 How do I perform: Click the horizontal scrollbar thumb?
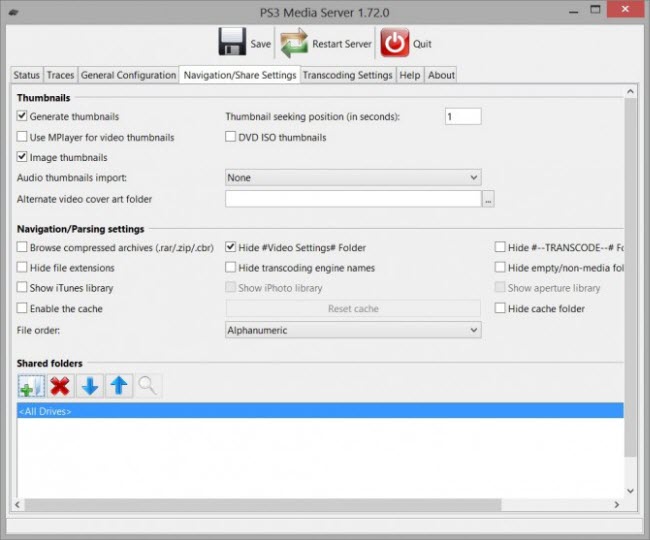tap(263, 504)
